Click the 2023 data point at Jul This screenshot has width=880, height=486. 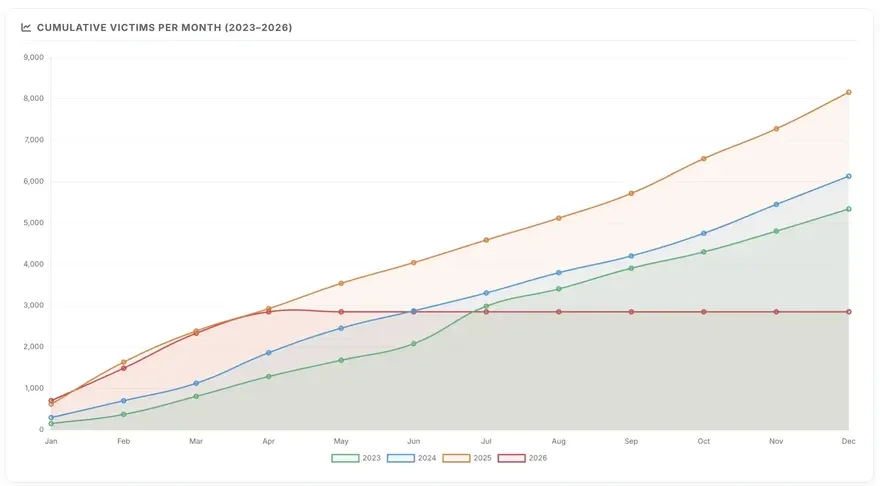486,306
